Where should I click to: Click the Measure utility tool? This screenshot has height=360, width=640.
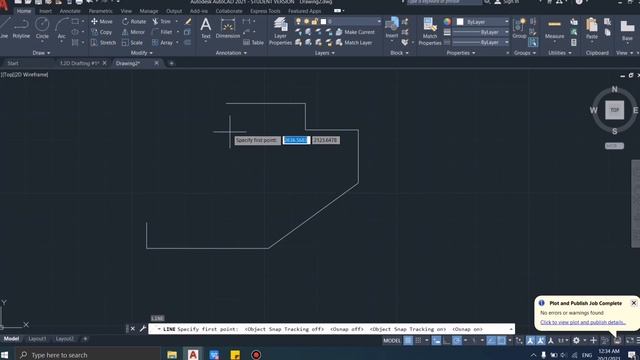click(554, 29)
